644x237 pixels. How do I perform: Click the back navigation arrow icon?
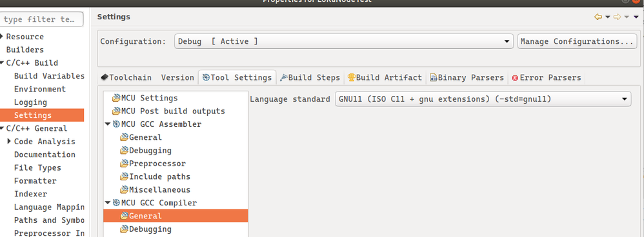[598, 17]
